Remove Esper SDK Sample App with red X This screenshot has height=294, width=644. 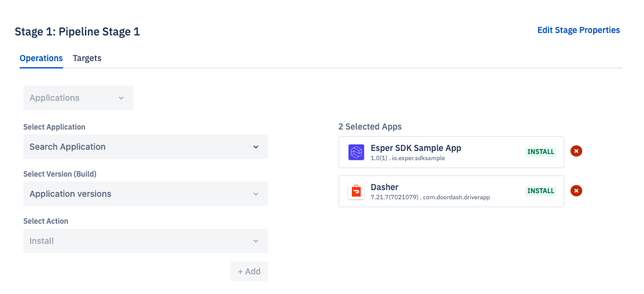(576, 152)
